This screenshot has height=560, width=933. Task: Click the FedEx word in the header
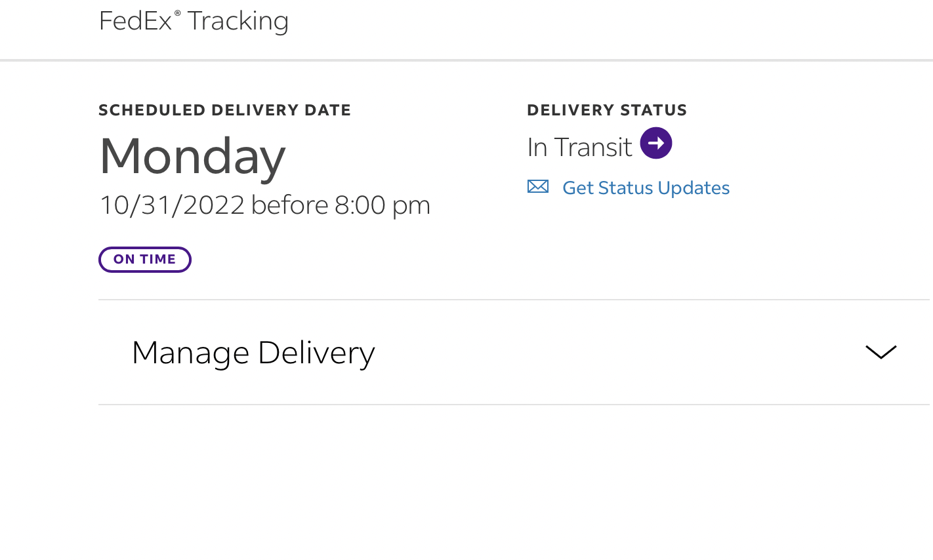tap(135, 21)
